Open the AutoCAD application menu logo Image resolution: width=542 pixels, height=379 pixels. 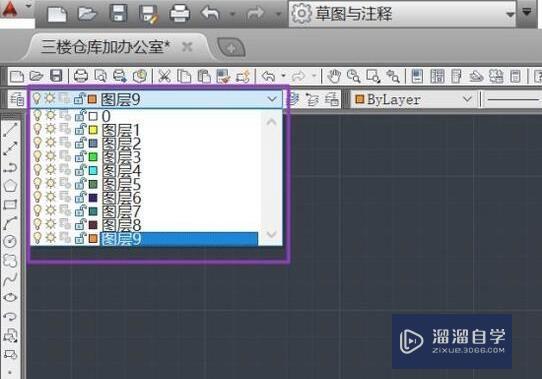pyautogui.click(x=9, y=9)
